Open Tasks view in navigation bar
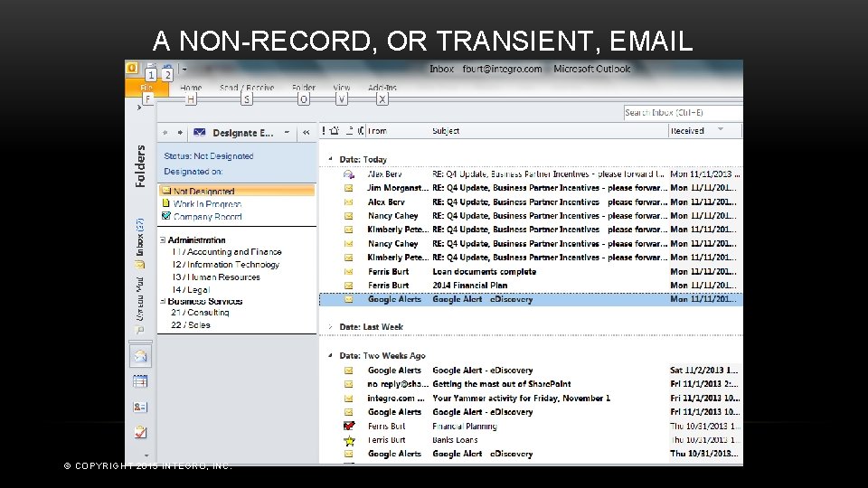The width and height of the screenshot is (868, 488). point(141,432)
